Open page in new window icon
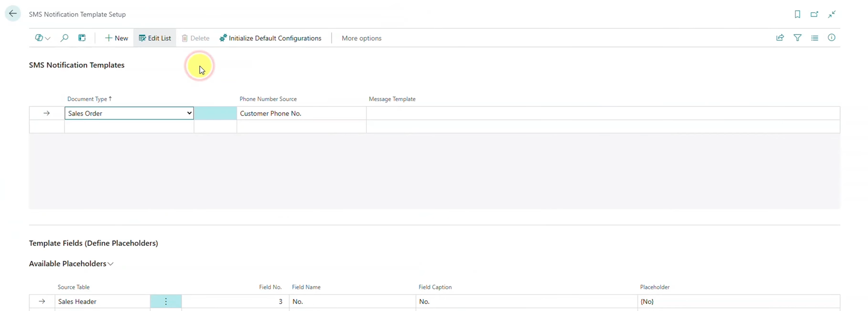The height and width of the screenshot is (311, 868). click(815, 14)
